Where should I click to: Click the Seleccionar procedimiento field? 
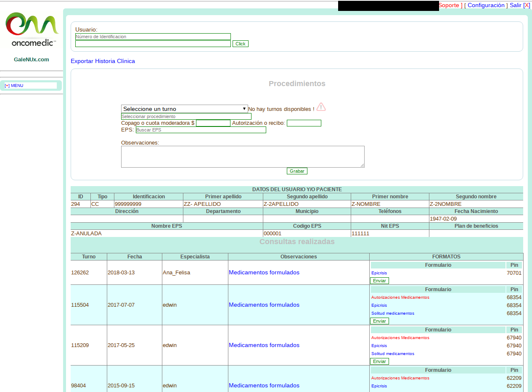click(x=186, y=116)
